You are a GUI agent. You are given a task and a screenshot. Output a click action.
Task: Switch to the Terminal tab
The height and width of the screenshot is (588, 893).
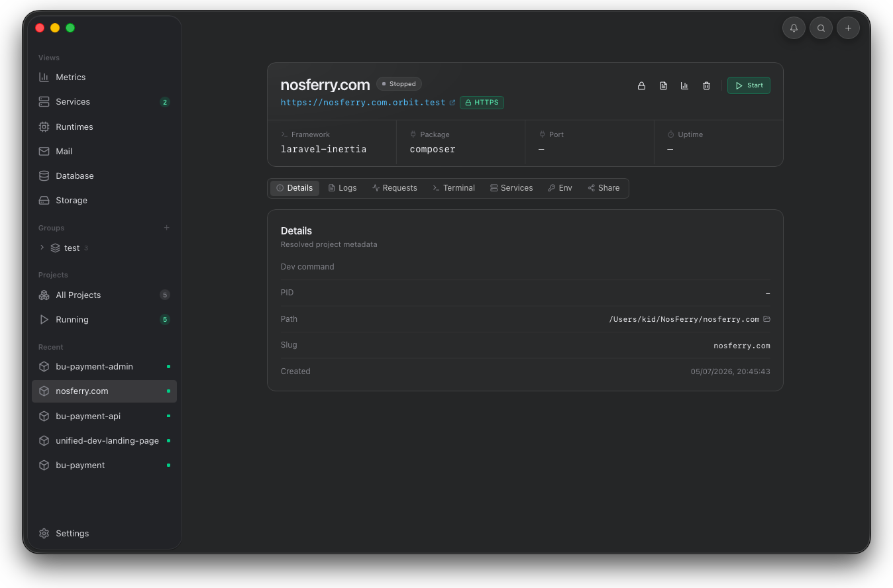454,188
